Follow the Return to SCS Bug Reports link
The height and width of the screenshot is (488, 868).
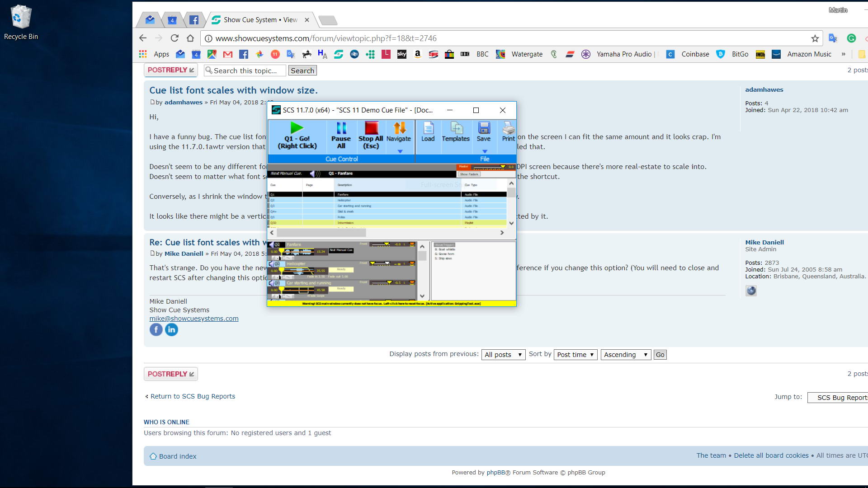193,396
